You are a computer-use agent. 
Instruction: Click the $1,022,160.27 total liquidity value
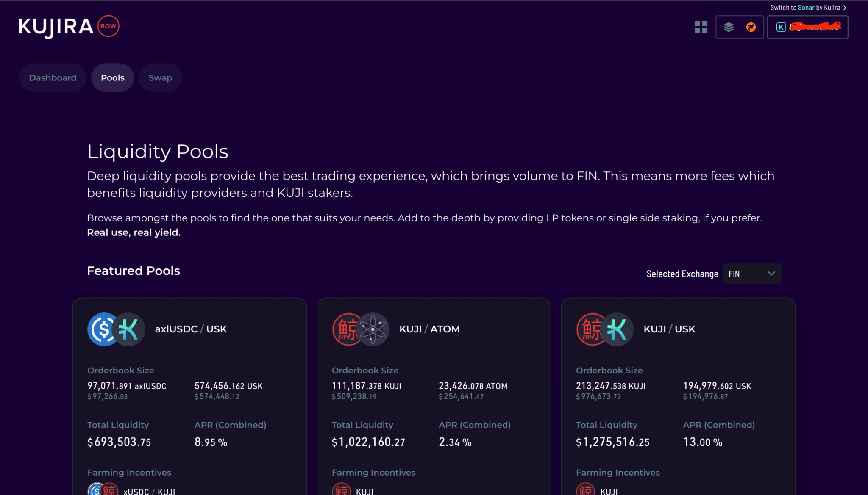point(368,442)
